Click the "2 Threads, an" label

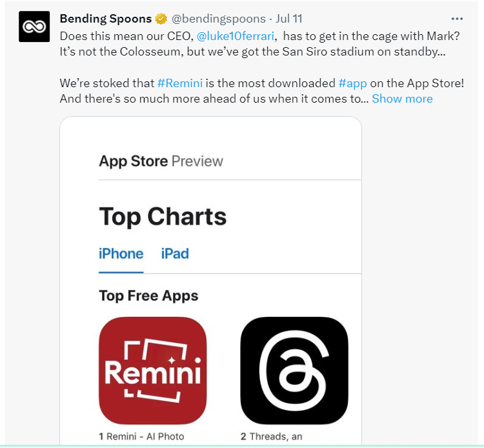[271, 436]
